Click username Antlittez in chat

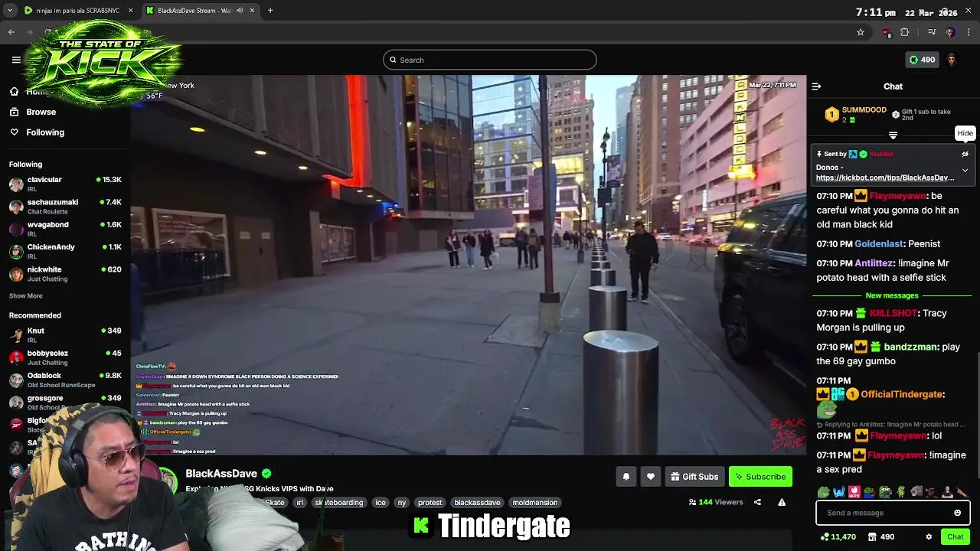click(x=874, y=263)
